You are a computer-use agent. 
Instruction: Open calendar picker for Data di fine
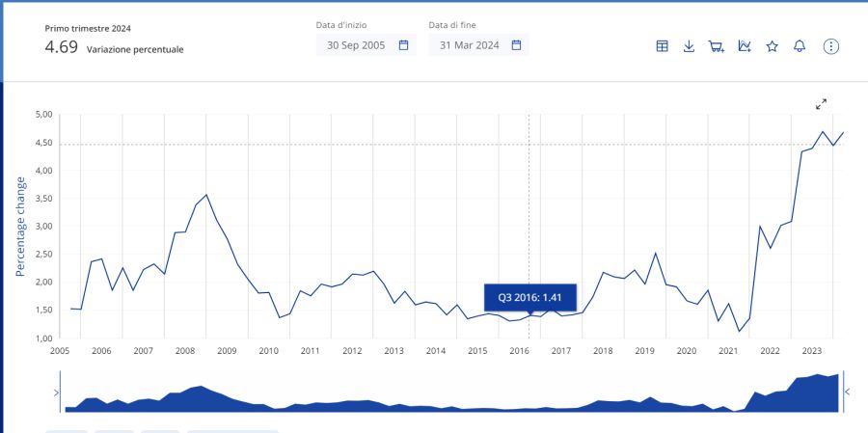click(516, 44)
